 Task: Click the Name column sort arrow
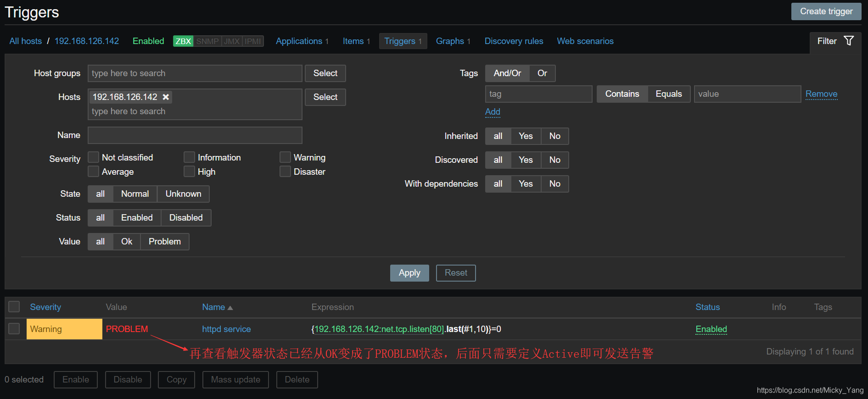(x=230, y=308)
